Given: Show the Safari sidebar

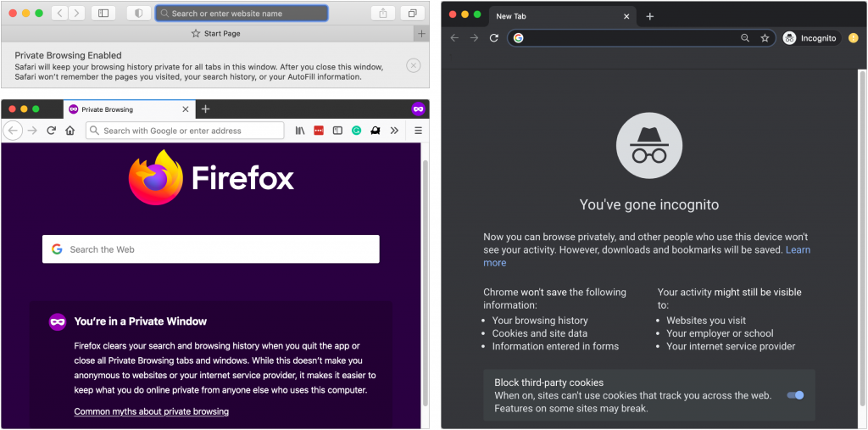Looking at the screenshot, I should tap(103, 14).
